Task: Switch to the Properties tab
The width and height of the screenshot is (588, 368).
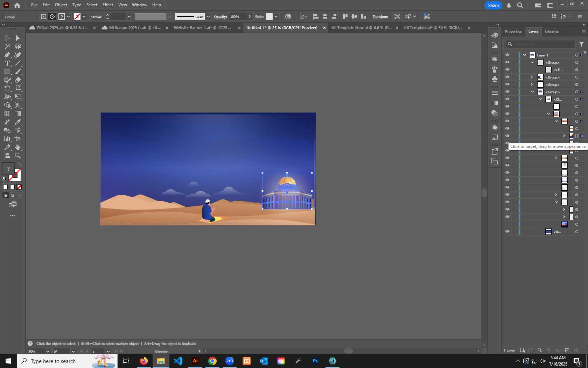Action: (513, 32)
